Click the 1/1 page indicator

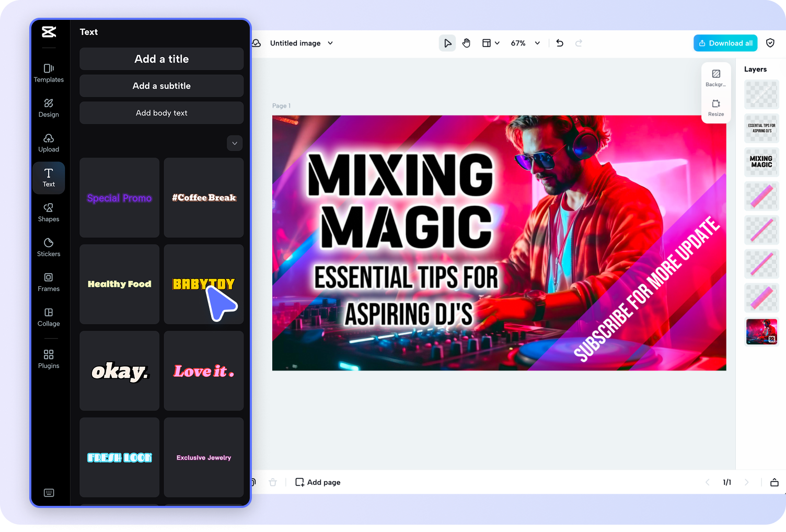click(x=727, y=482)
